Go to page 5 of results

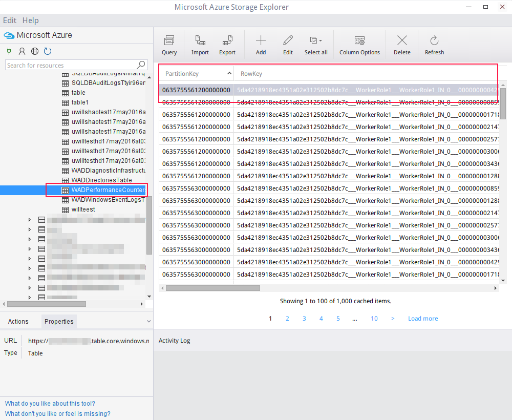(338, 319)
